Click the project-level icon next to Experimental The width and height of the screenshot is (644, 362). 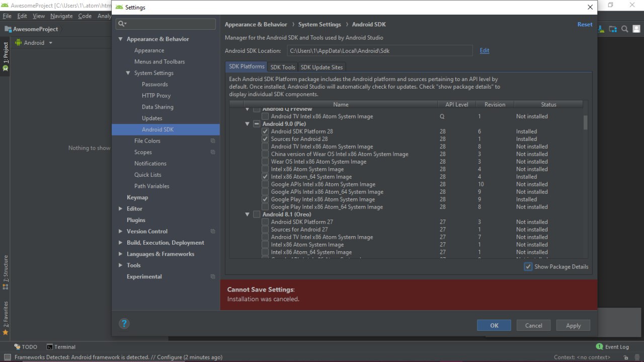tap(213, 277)
